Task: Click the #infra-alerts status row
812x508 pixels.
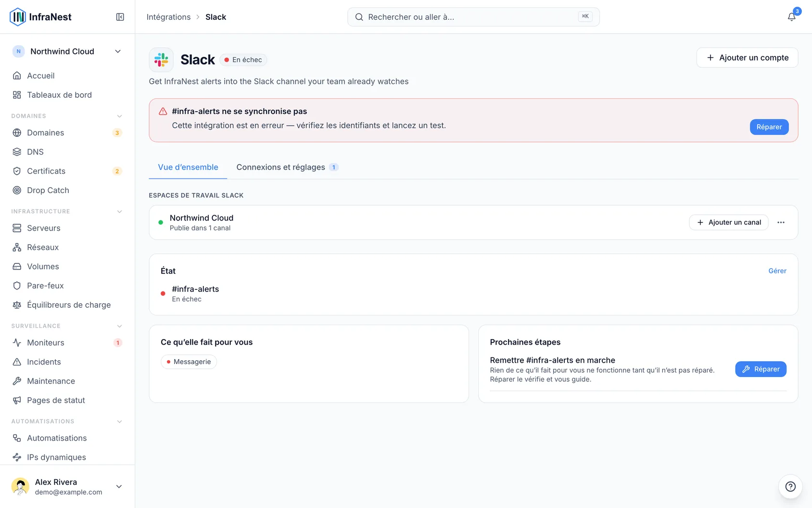Action: coord(473,294)
